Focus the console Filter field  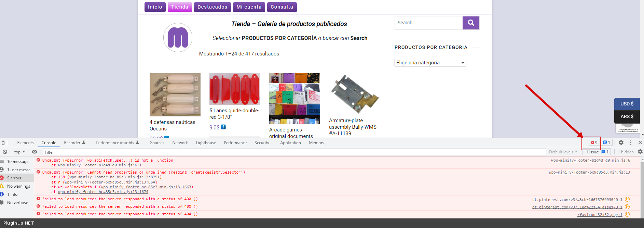[294, 152]
